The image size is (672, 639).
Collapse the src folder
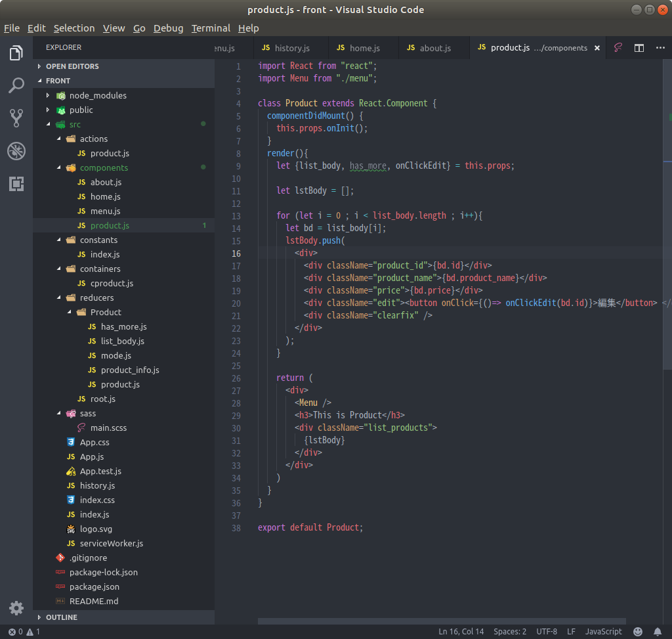pos(48,124)
